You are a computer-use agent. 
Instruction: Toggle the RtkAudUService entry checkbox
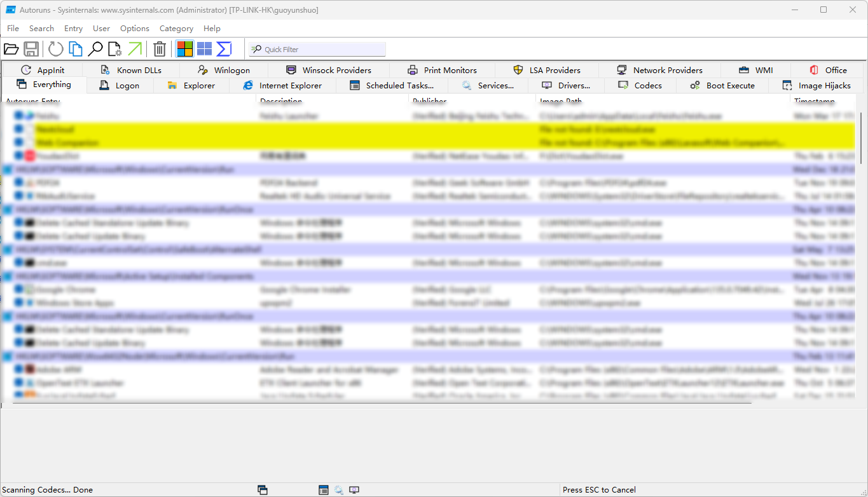tap(19, 196)
